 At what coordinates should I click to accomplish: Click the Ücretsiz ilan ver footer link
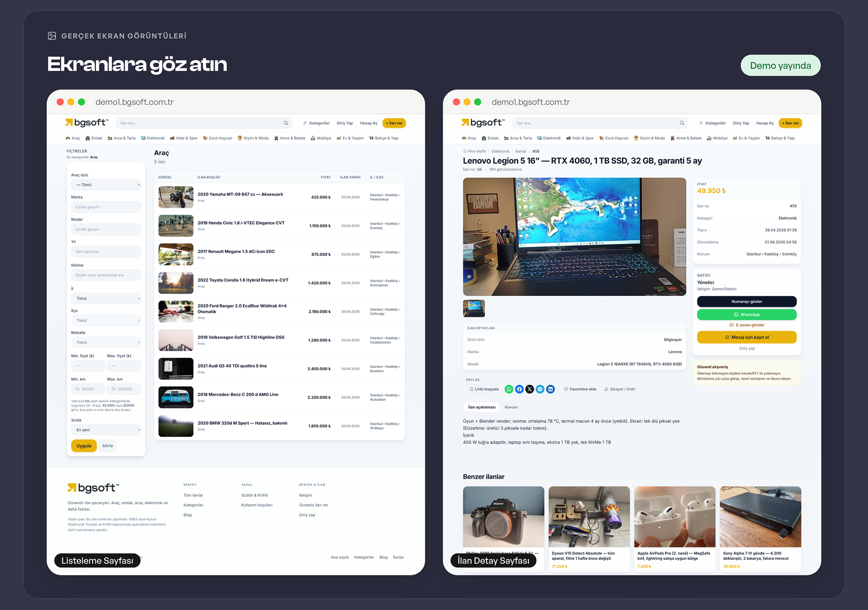313,505
